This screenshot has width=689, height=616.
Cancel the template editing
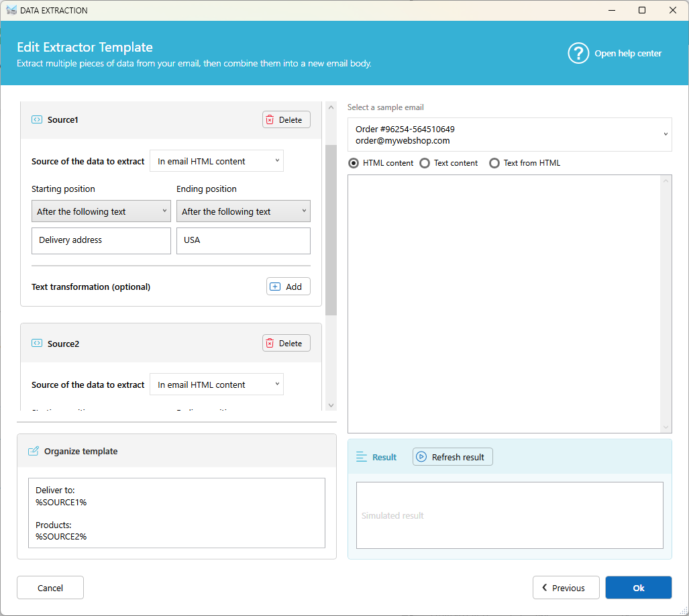50,588
